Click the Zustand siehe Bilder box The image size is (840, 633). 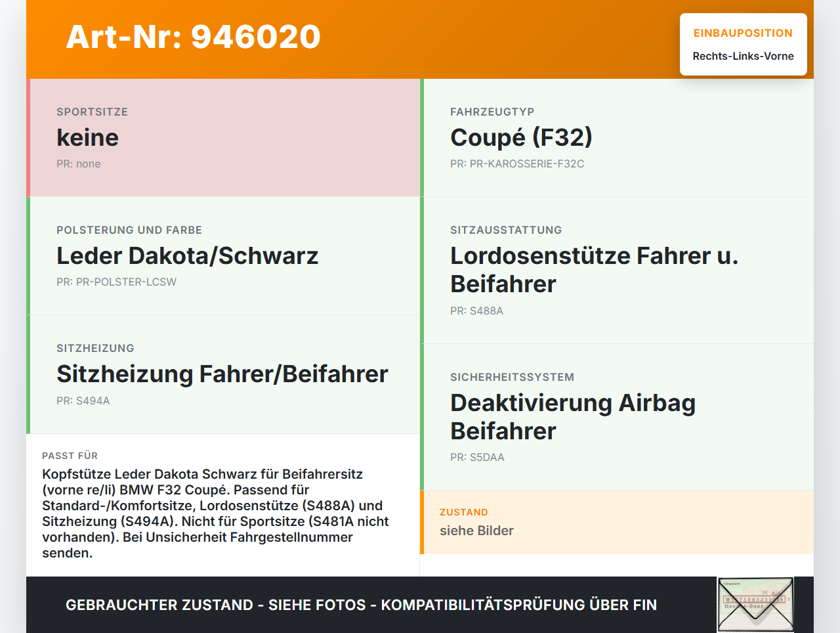(x=617, y=522)
